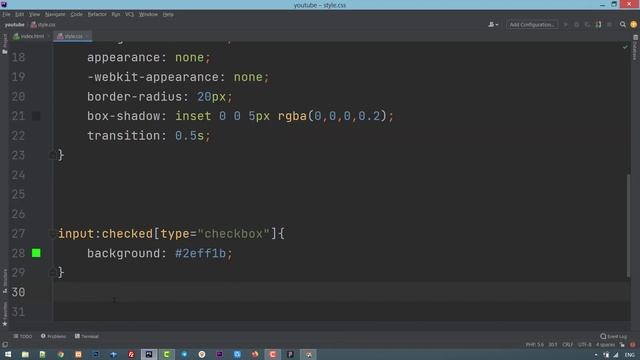640x360 pixels.
Task: Open the Project tool window stripe
Action: (4, 44)
